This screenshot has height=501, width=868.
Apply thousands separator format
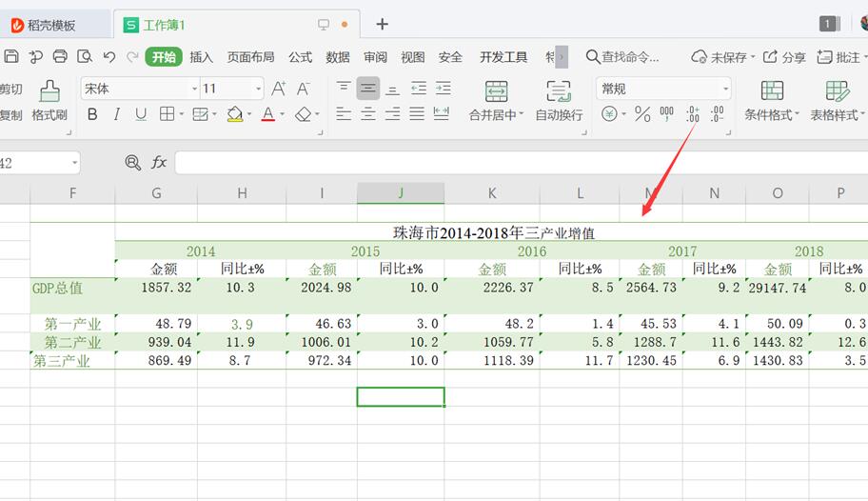[x=667, y=114]
